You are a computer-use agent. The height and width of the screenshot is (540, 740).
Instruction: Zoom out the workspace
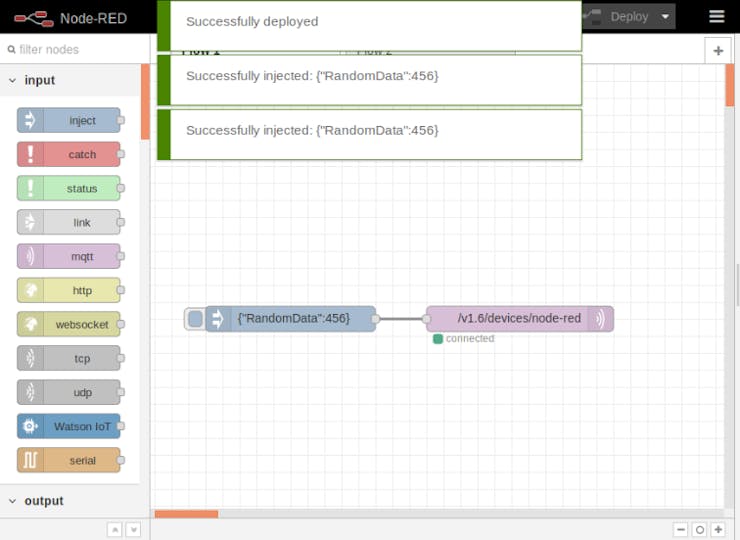click(681, 530)
